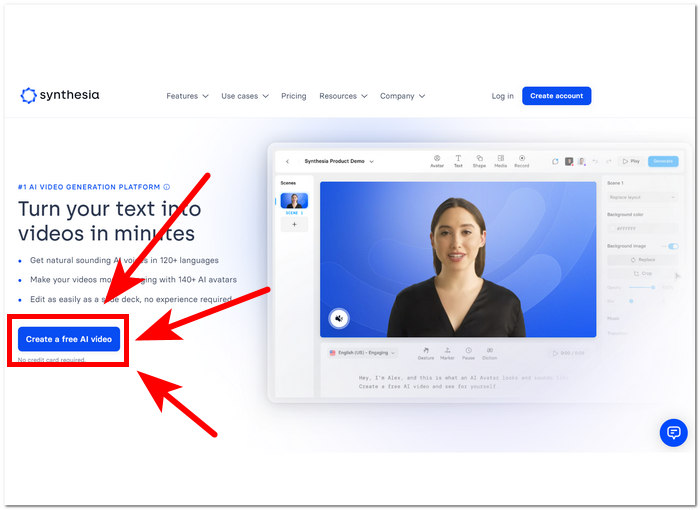Add a new scene with the plus
This screenshot has height=510, width=700.
[294, 224]
